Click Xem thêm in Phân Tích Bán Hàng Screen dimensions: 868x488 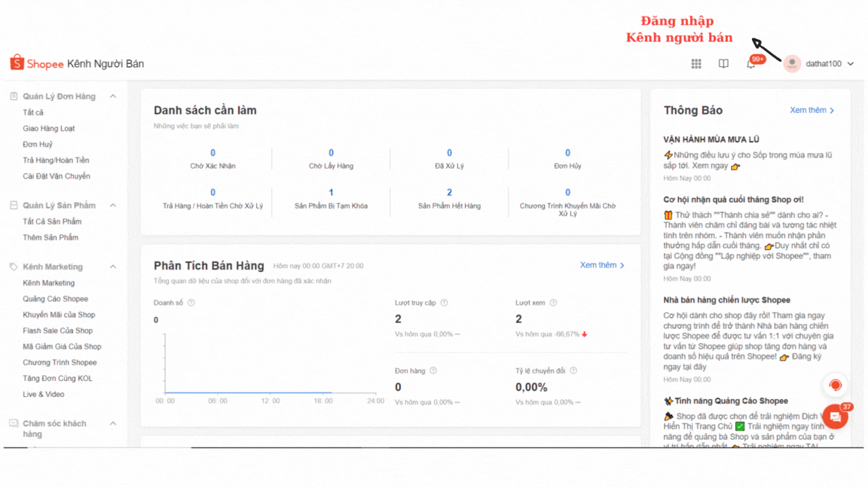click(x=602, y=265)
